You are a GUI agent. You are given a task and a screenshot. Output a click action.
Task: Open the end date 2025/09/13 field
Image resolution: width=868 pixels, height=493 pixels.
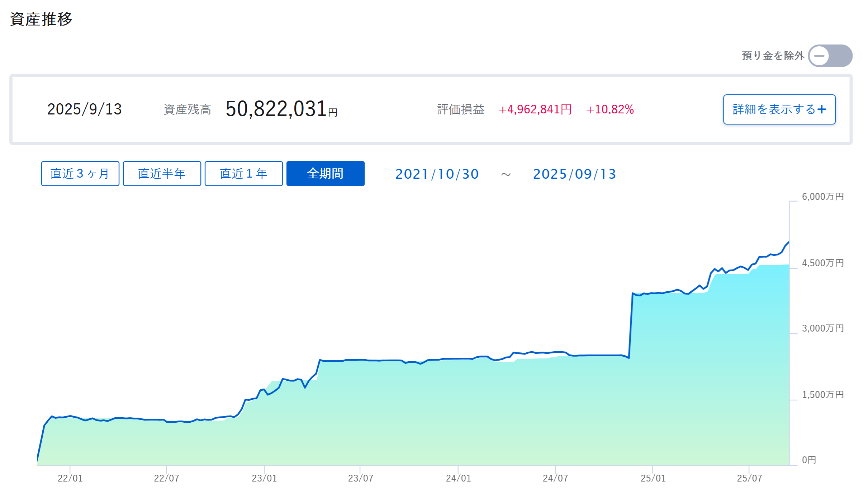[x=574, y=174]
